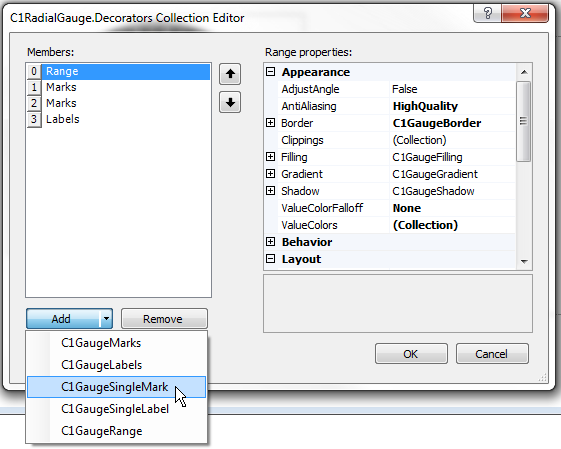Click the C1GaugeFilling value
The image size is (561, 449).
(427, 157)
